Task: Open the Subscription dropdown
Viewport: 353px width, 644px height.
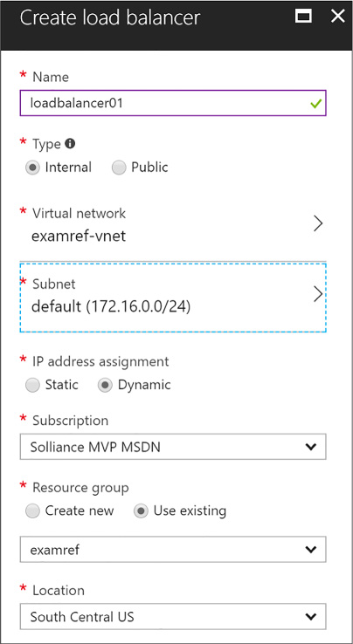Action: point(173,447)
